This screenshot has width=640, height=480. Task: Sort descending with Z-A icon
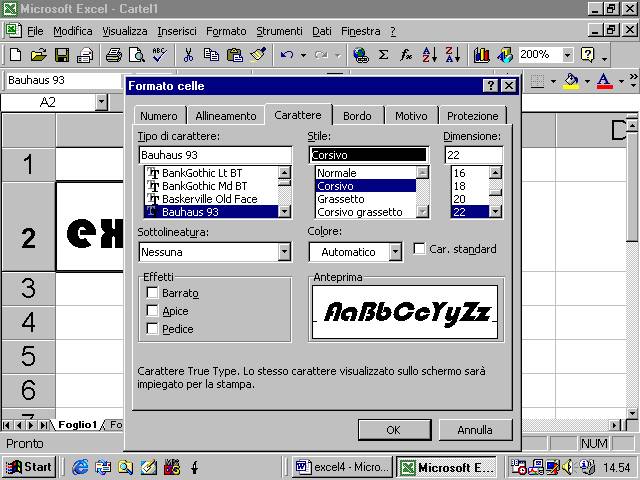[453, 55]
